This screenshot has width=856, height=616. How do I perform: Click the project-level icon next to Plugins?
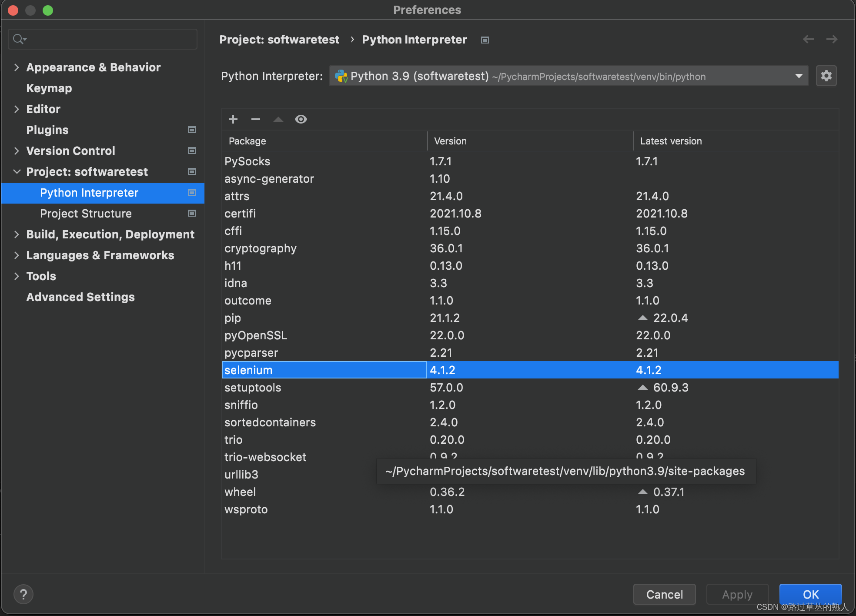coord(191,130)
